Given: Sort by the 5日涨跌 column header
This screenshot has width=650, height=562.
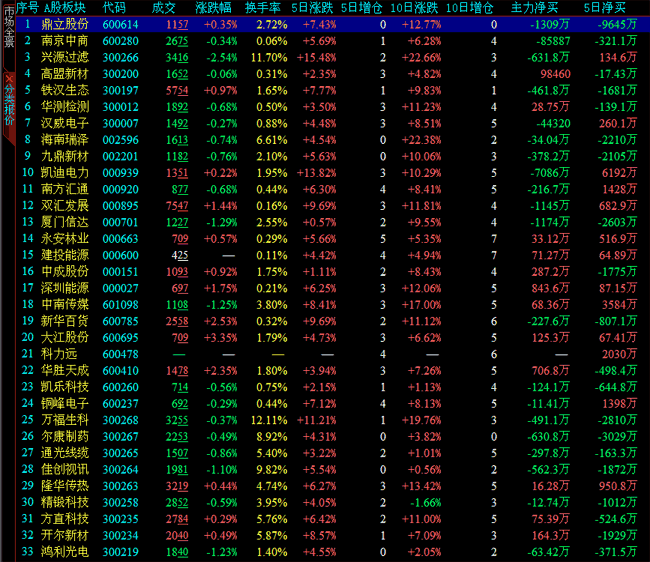Looking at the screenshot, I should click(312, 7).
